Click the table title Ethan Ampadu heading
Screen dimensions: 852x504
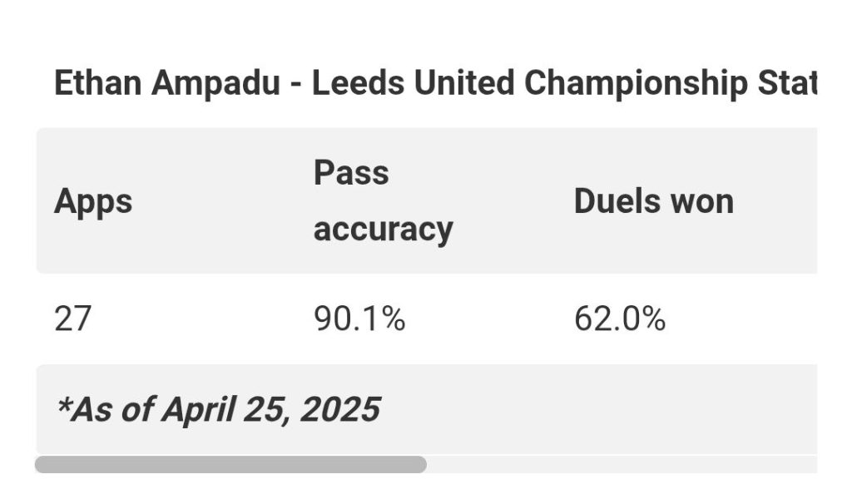pos(435,83)
